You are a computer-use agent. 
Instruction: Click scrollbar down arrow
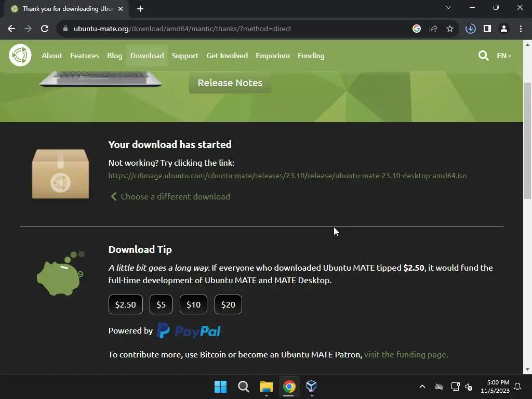(528, 369)
